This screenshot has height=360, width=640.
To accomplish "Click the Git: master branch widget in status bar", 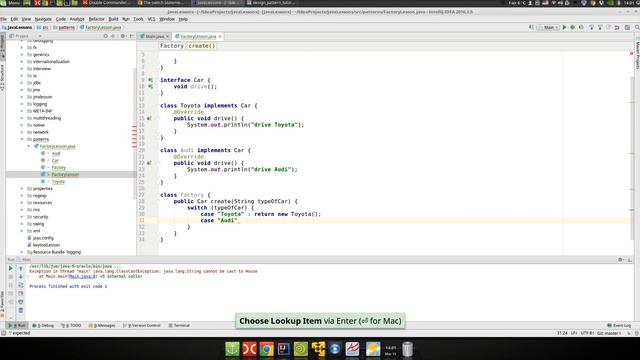I will point(609,333).
